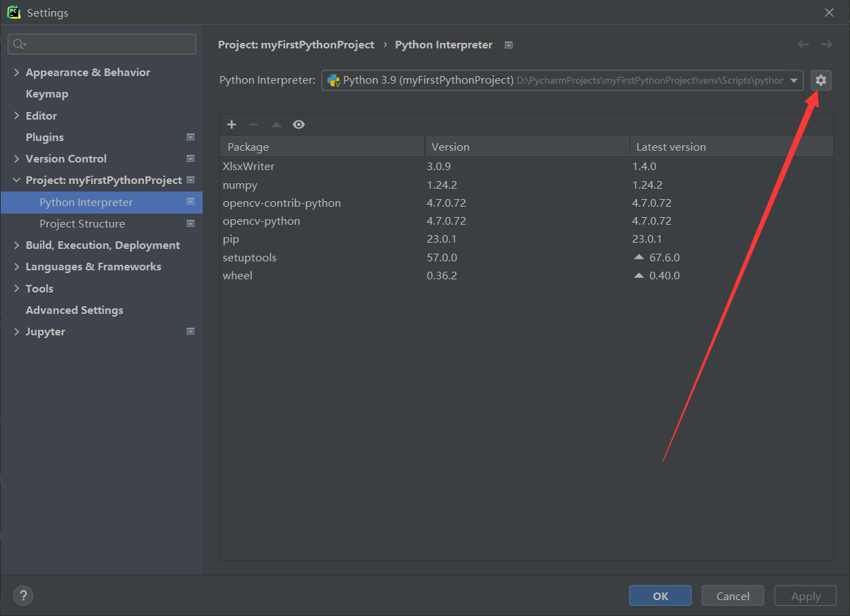Click the upgrade arrow icon in the package toolbar
The width and height of the screenshot is (850, 616).
(275, 124)
